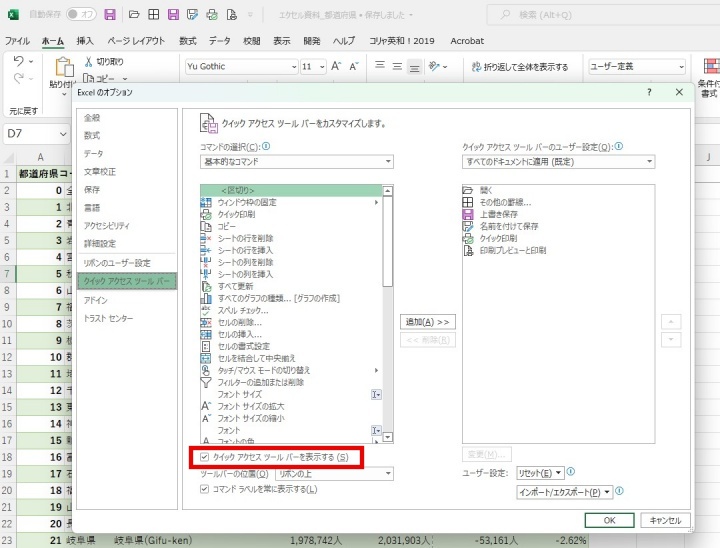Click the command list scrollbar down arrow
The width and height of the screenshot is (720, 548).
click(388, 437)
